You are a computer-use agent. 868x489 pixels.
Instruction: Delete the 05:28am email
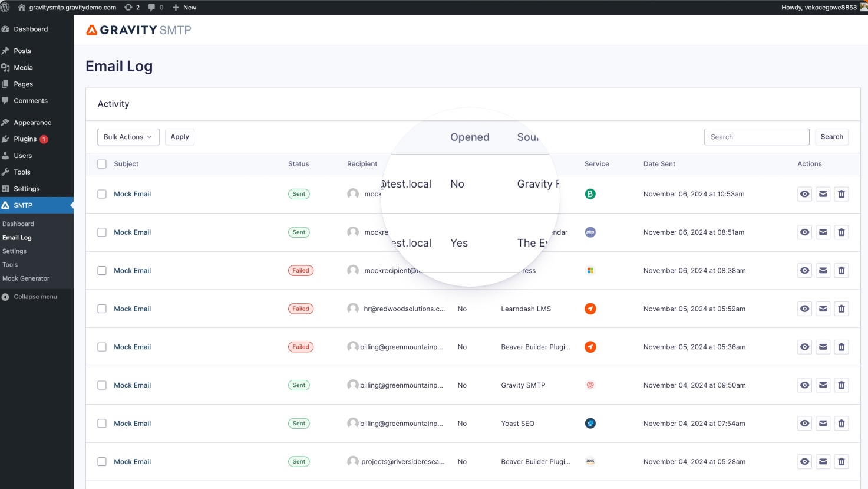841,462
